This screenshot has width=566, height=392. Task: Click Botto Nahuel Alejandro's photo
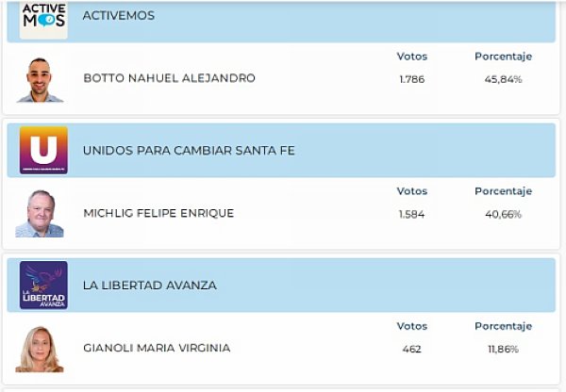(40, 79)
